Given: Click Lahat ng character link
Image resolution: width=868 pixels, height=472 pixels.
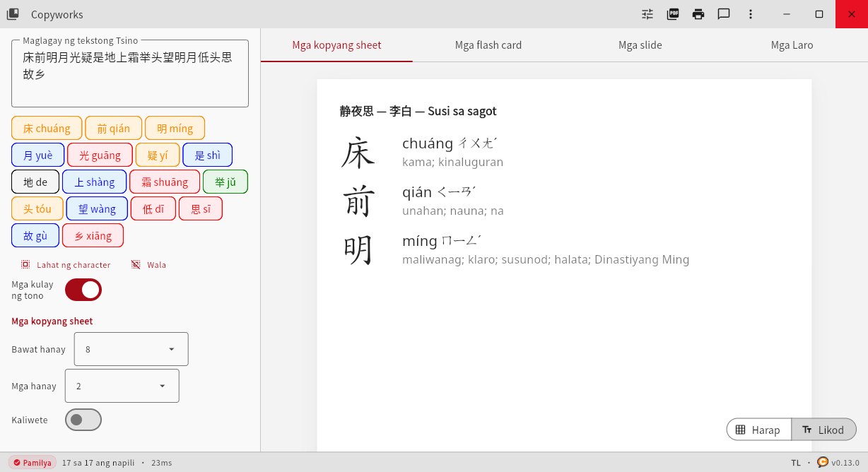Looking at the screenshot, I should tap(74, 265).
